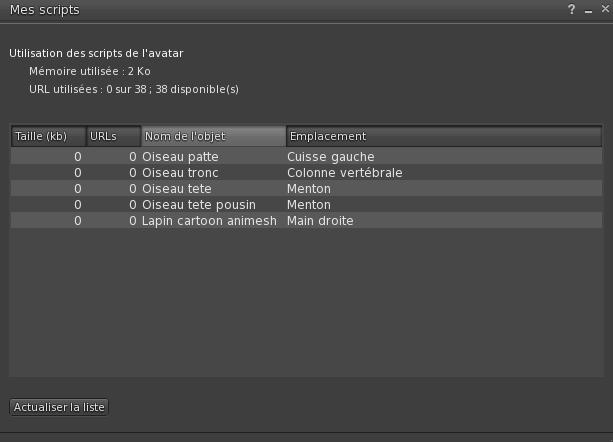
Task: Close the Mes scripts window
Action: (604, 9)
